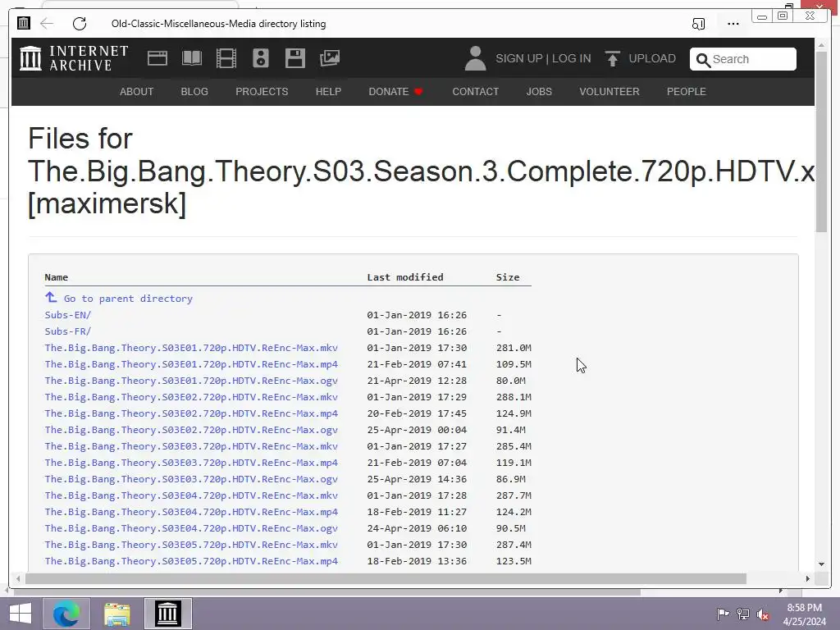The height and width of the screenshot is (630, 840).
Task: Click the upload arrow icon
Action: pyautogui.click(x=612, y=58)
